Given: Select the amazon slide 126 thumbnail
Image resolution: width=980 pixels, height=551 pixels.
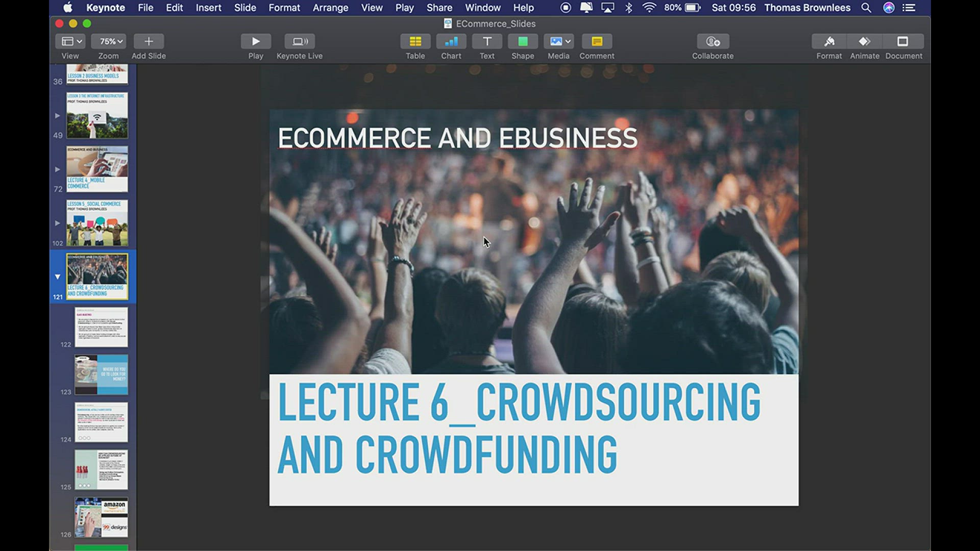Looking at the screenshot, I should point(101,517).
